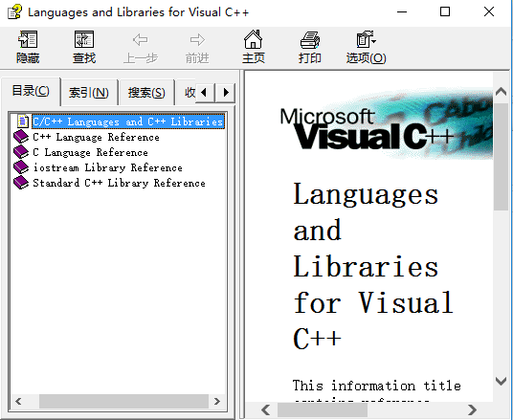Click the 隐藏 (Hide) toolbar icon
Image resolution: width=513 pixels, height=420 pixels.
tap(28, 39)
